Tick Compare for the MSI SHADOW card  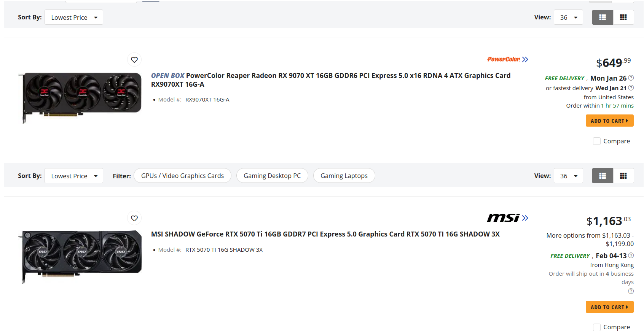[597, 327]
